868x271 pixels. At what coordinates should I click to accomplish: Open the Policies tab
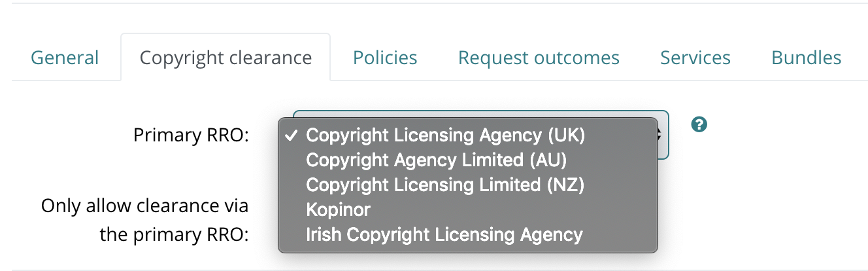pos(385,58)
